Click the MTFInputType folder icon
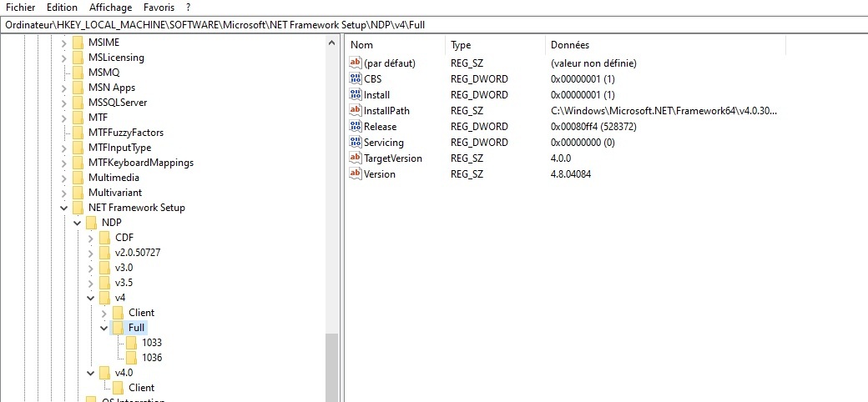This screenshot has width=868, height=402. pyautogui.click(x=78, y=148)
